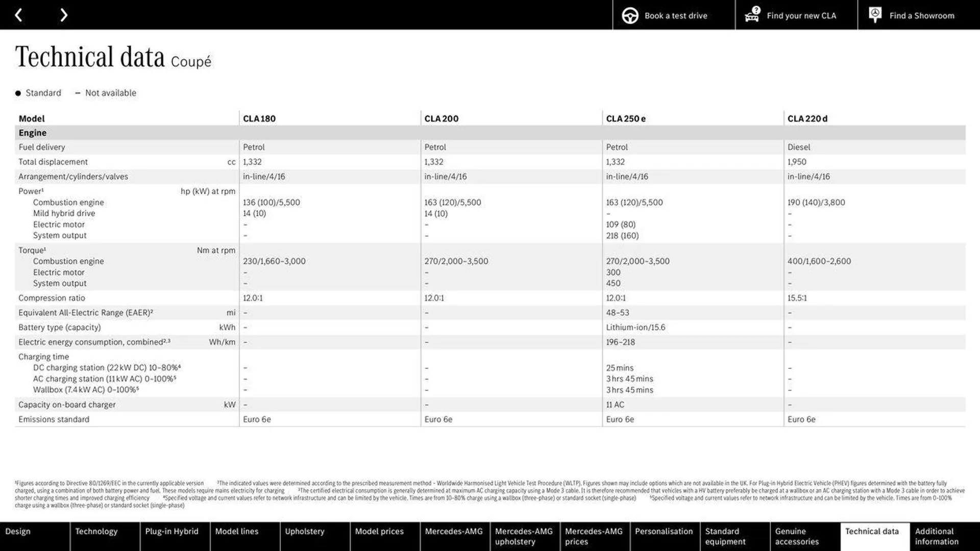Open the Standard equipment tab
Image resolution: width=980 pixels, height=551 pixels.
coord(734,536)
